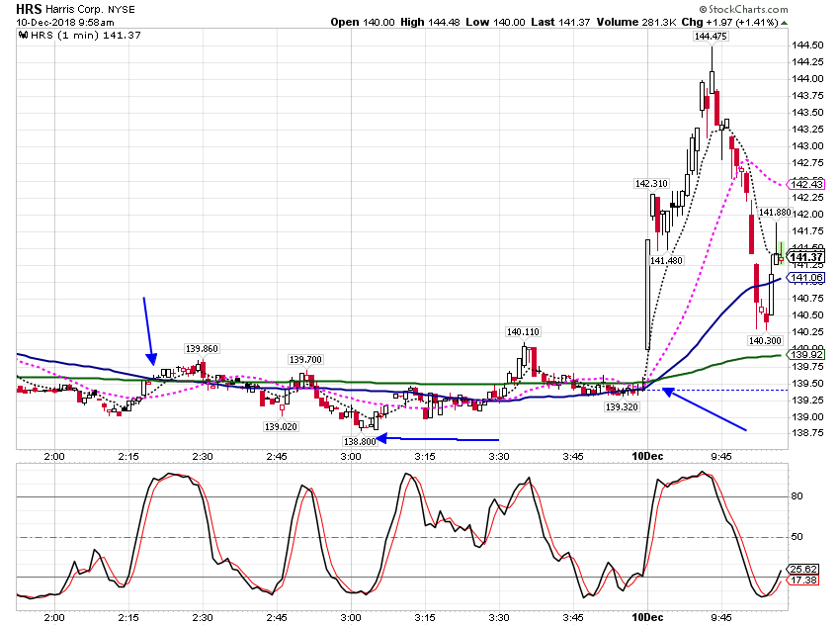This screenshot has height=626, width=840.
Task: Click the HRS ticker symbol in the title
Action: 29,9
